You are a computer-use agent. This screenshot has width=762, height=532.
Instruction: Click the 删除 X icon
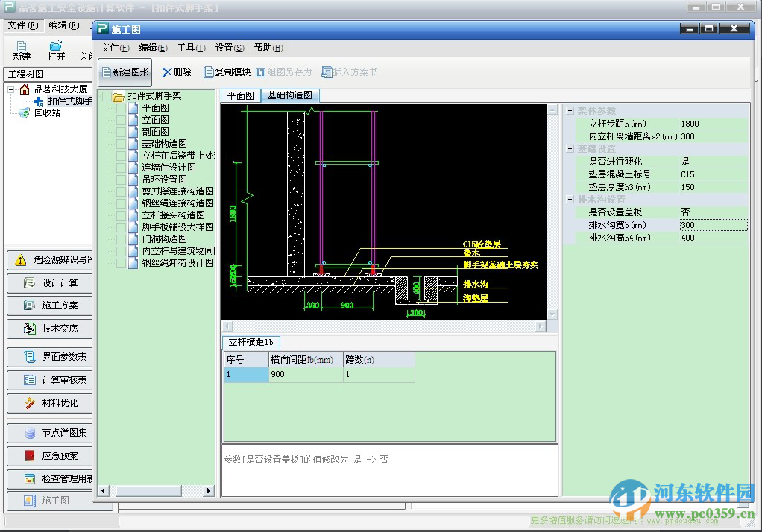coord(167,72)
